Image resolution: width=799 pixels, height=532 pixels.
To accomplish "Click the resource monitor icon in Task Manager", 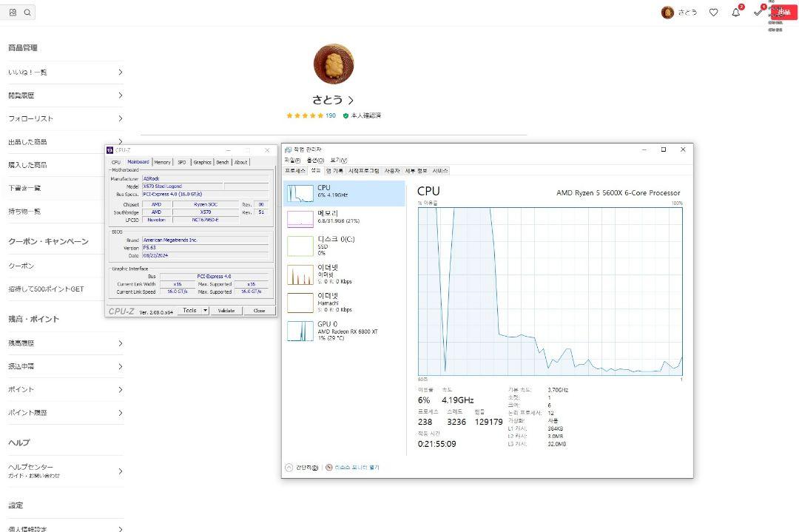I will pyautogui.click(x=329, y=468).
